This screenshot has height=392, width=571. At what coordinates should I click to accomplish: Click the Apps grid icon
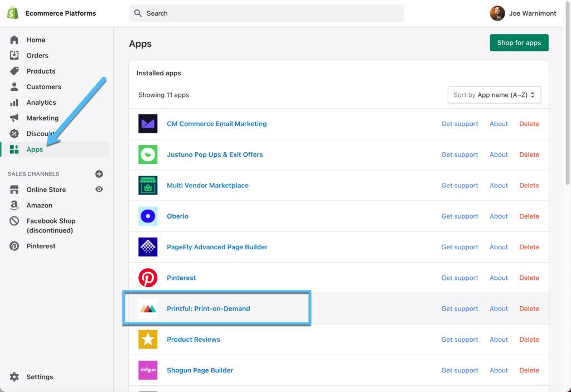[x=14, y=149]
